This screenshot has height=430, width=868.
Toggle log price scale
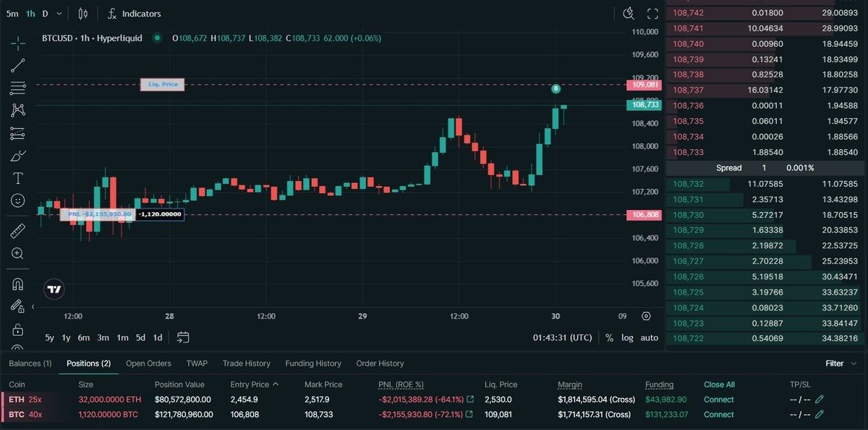pyautogui.click(x=626, y=337)
